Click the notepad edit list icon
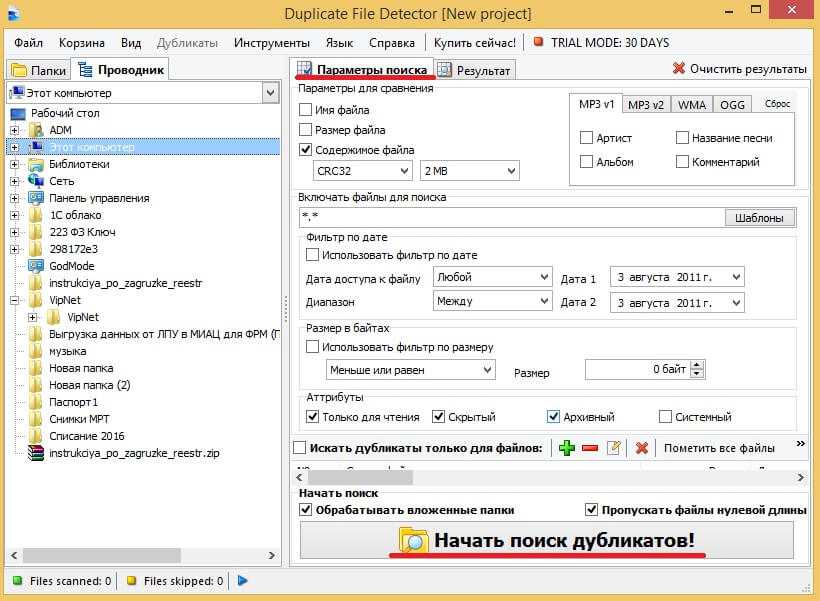Viewport: 820px width, 601px height. pos(614,448)
